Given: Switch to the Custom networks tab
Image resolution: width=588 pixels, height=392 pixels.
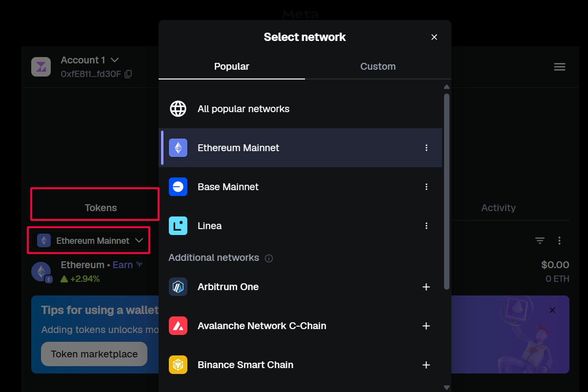Looking at the screenshot, I should [378, 66].
